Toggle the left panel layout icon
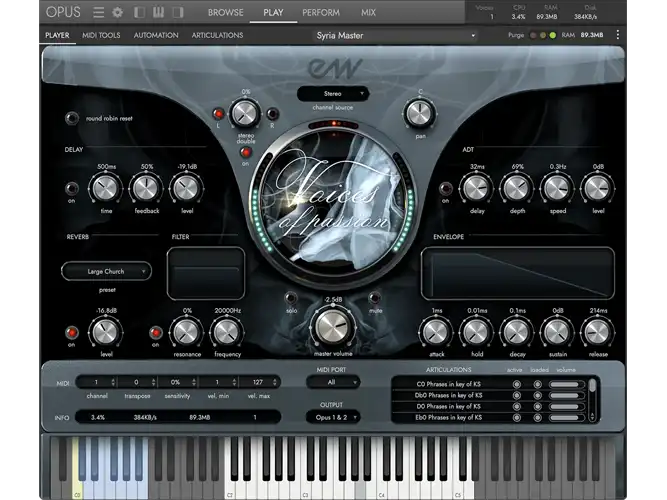 [139, 12]
